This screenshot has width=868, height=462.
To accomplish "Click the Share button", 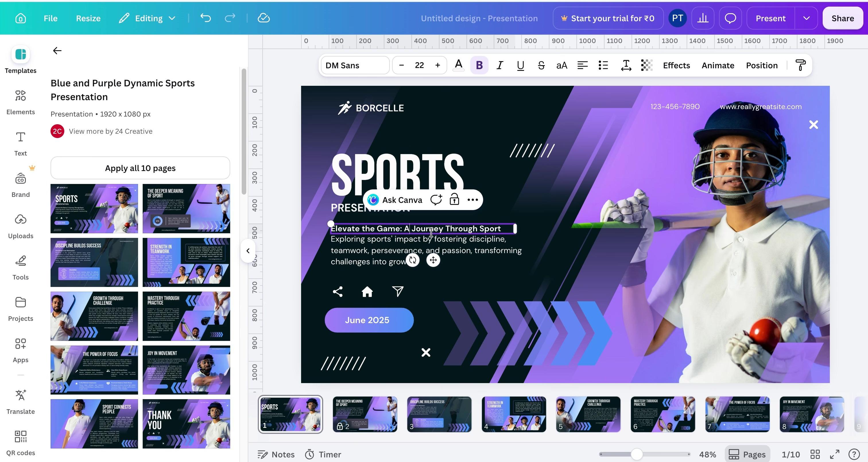I will [842, 18].
